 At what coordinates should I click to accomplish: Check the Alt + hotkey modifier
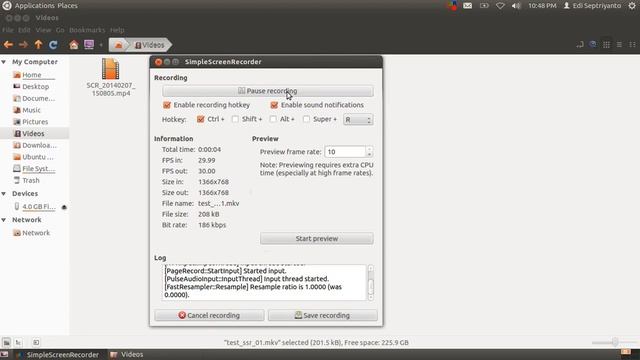(273, 119)
